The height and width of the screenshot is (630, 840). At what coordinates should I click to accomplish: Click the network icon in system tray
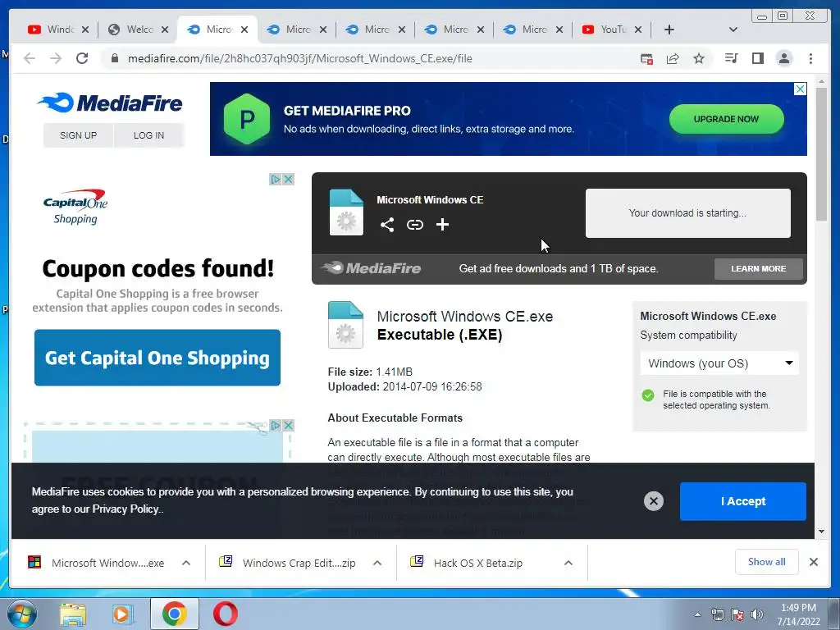pos(717,614)
